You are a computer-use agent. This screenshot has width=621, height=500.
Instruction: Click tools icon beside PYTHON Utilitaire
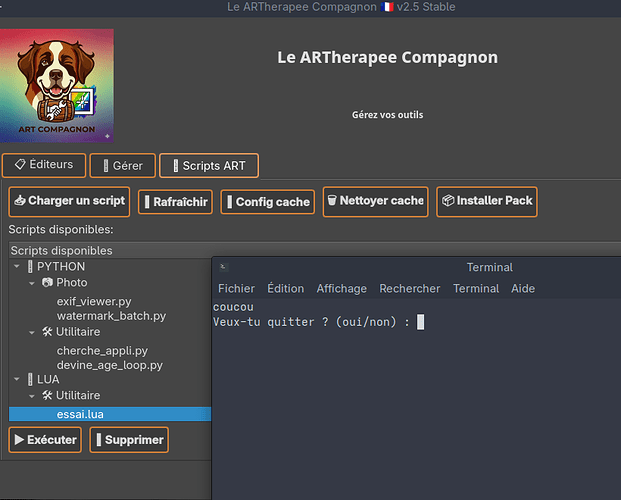[48, 332]
